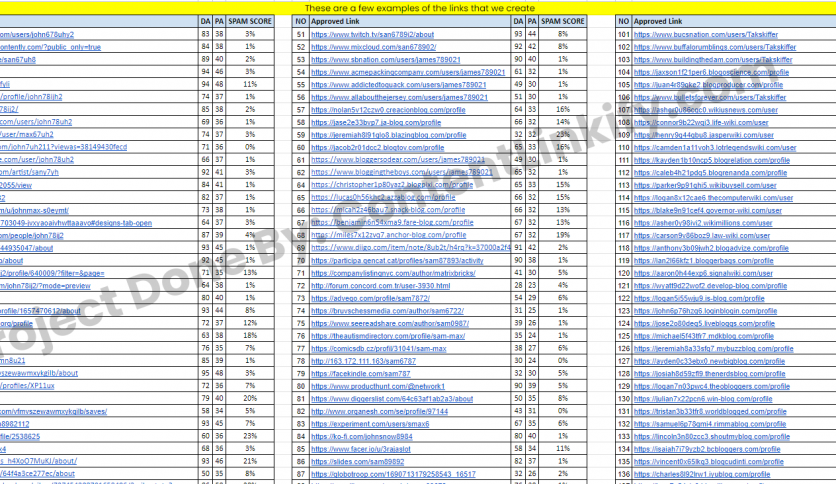Open the allaboutthejersey.com users link
Screen dimensions: 836x484
click(399, 98)
